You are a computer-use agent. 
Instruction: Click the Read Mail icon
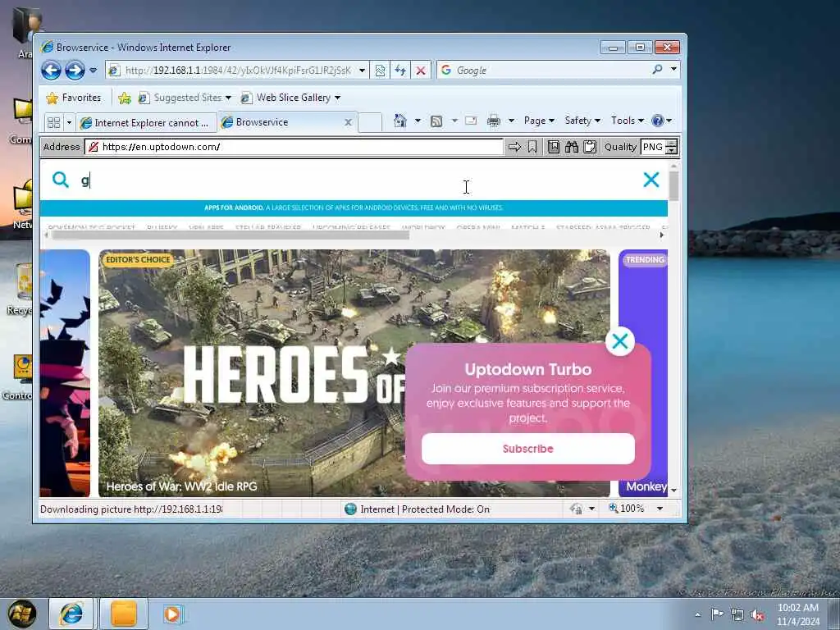(471, 121)
